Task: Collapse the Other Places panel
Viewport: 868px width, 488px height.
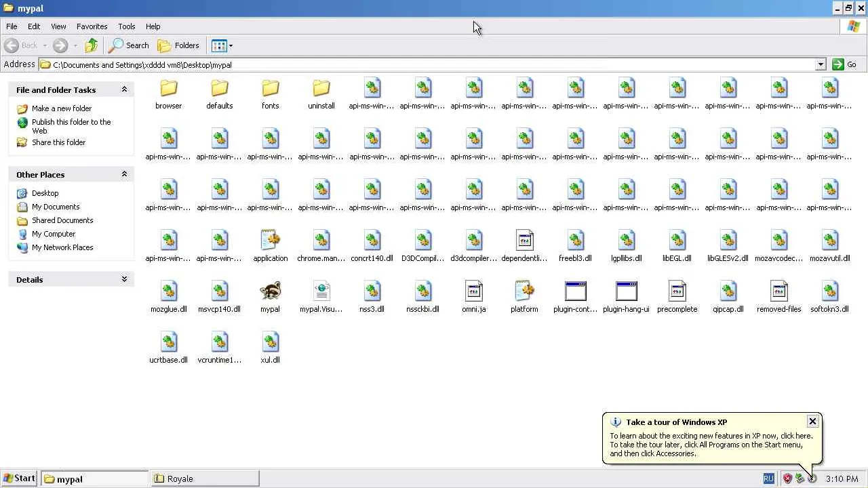Action: click(x=124, y=174)
